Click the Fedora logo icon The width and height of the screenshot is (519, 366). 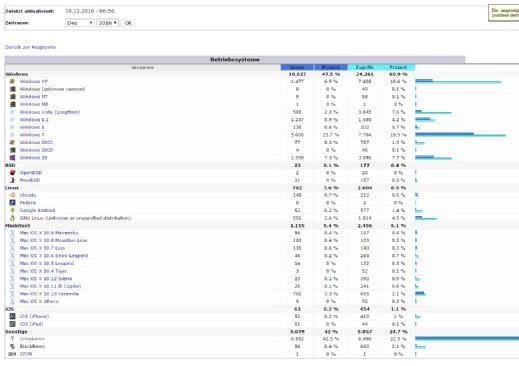(12, 203)
